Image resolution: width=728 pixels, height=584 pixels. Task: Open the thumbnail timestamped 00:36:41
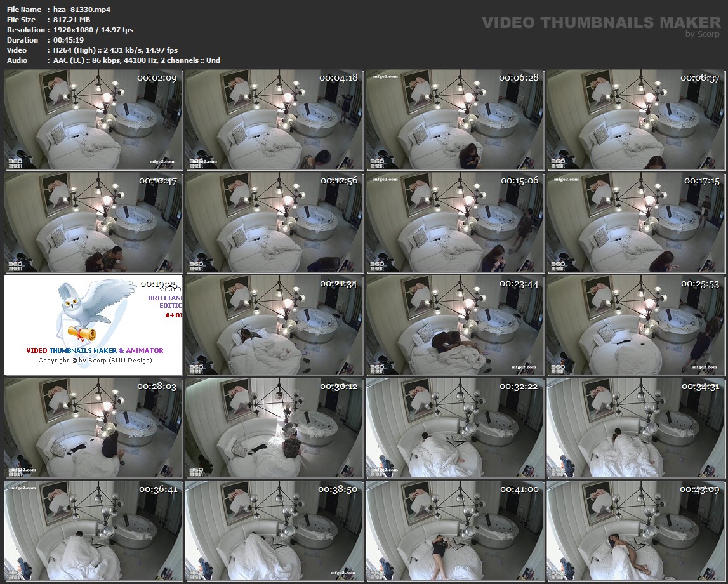93,531
